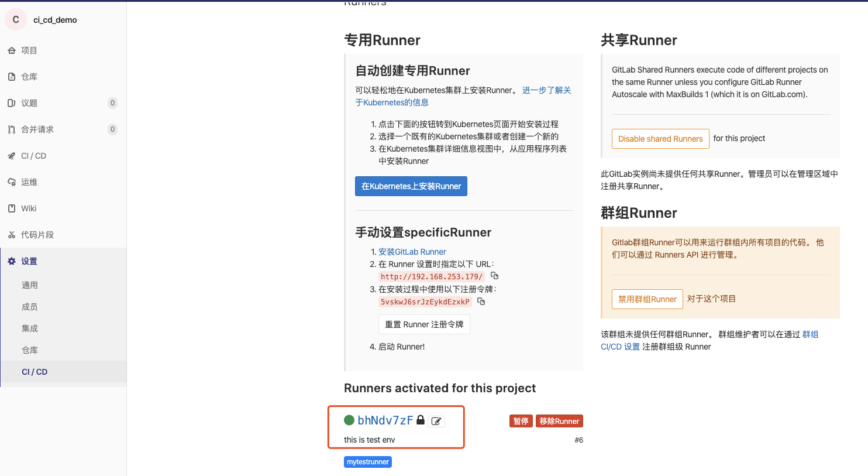
Task: Click the edit pencil icon for bhNdv7zF
Action: [436, 421]
